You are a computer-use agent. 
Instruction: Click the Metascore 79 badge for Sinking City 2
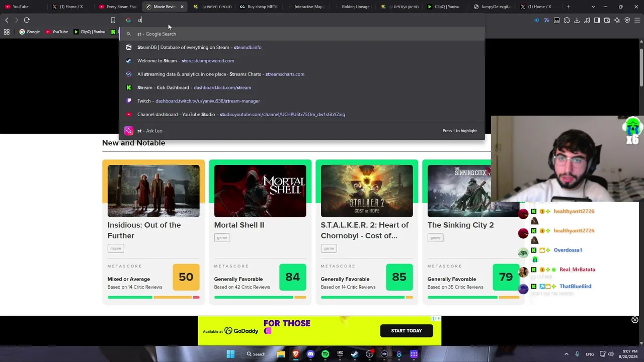pos(506,277)
